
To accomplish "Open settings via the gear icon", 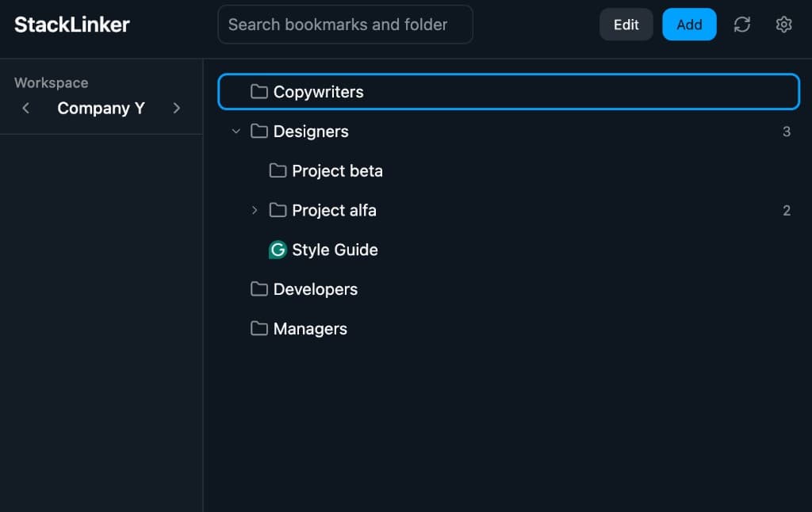I will (783, 25).
